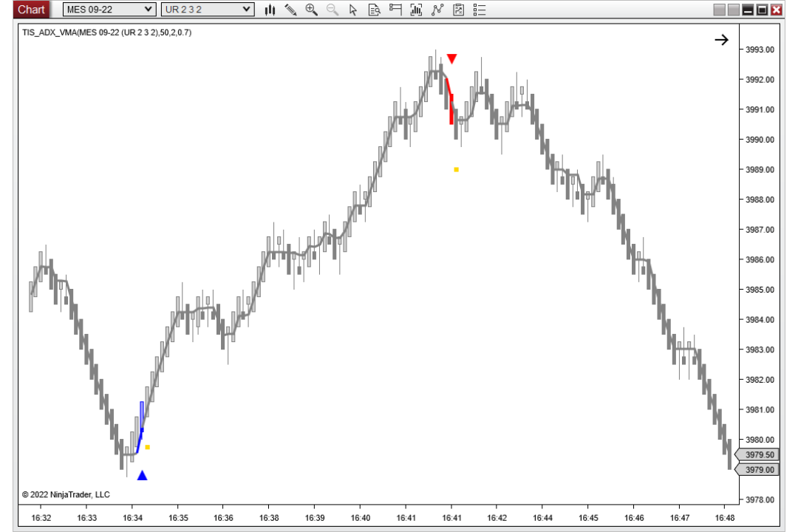
Task: Close the chart window
Action: click(776, 10)
